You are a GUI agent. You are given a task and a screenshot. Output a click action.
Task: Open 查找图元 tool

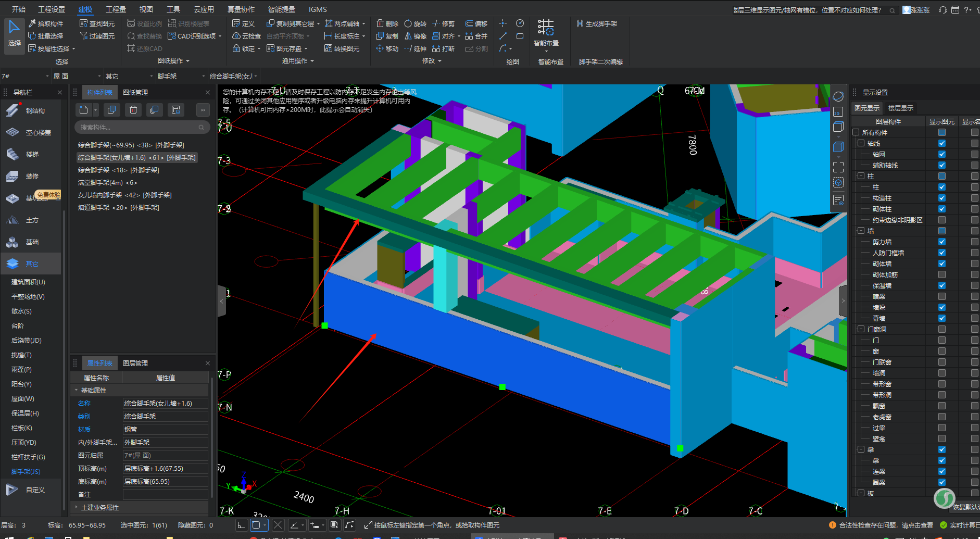click(x=97, y=23)
